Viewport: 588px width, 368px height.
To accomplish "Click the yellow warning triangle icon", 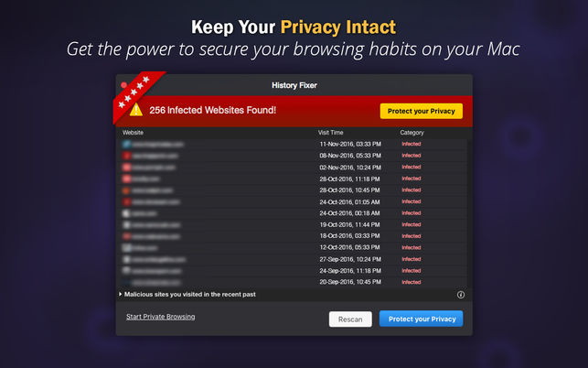I will click(x=136, y=110).
